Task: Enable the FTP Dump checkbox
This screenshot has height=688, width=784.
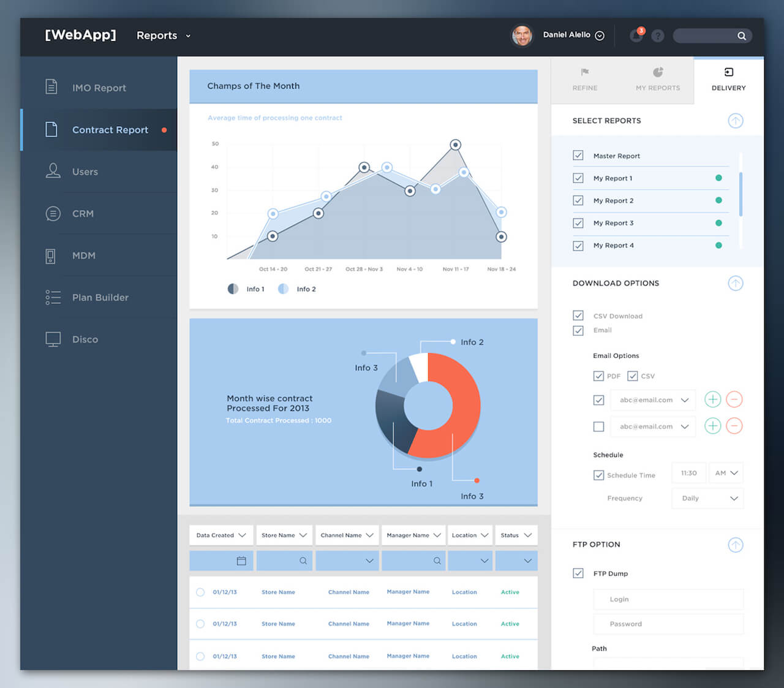Action: click(x=578, y=573)
